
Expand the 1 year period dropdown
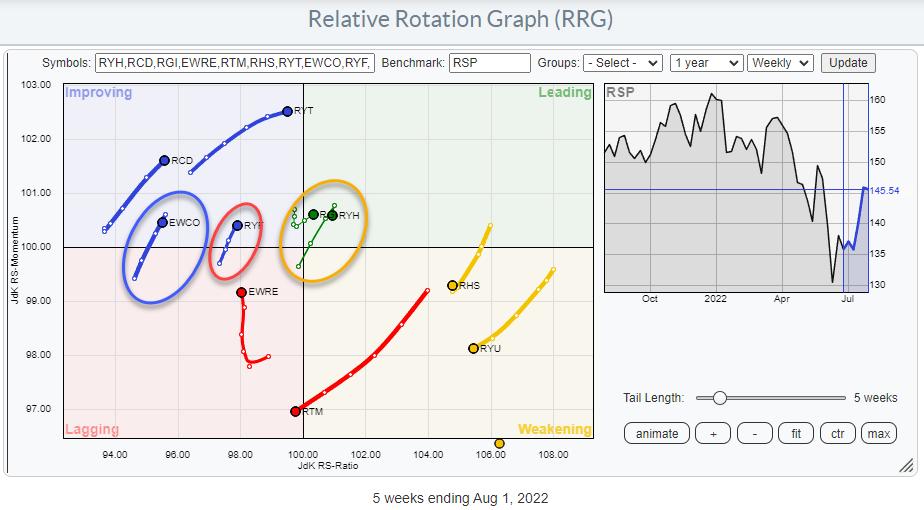point(707,62)
